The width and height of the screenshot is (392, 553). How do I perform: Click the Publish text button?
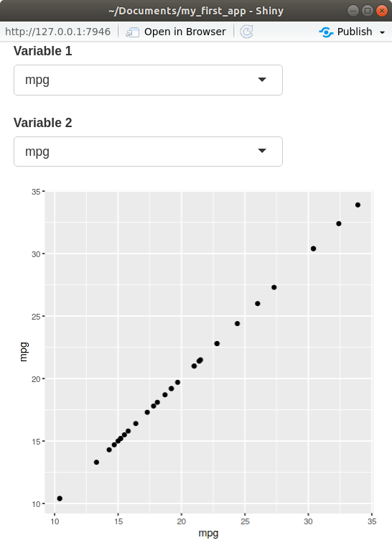(x=355, y=32)
